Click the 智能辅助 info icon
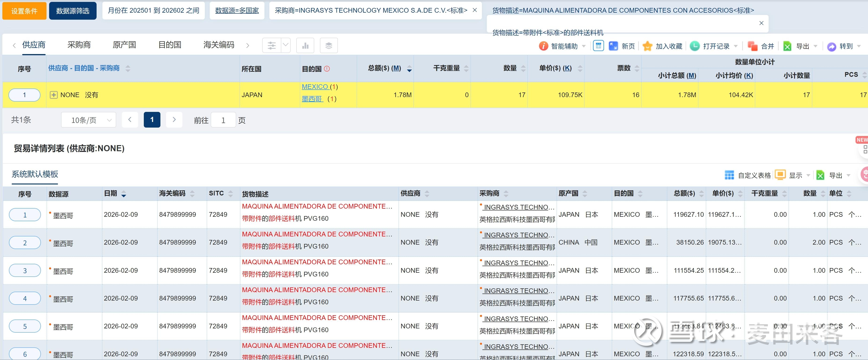This screenshot has width=868, height=360. [543, 46]
